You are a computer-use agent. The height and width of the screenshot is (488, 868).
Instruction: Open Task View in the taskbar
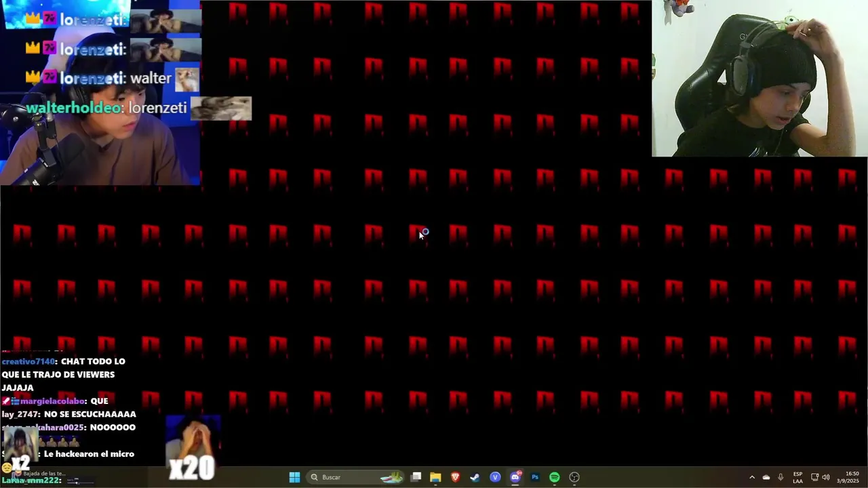tap(416, 477)
